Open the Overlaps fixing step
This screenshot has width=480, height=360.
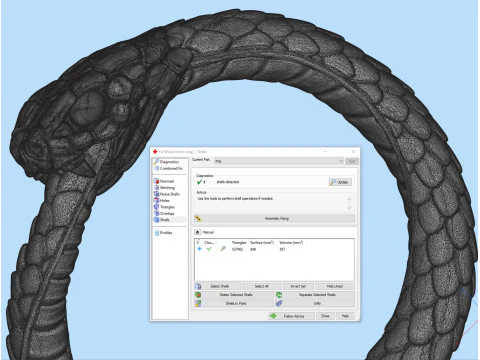pyautogui.click(x=167, y=213)
